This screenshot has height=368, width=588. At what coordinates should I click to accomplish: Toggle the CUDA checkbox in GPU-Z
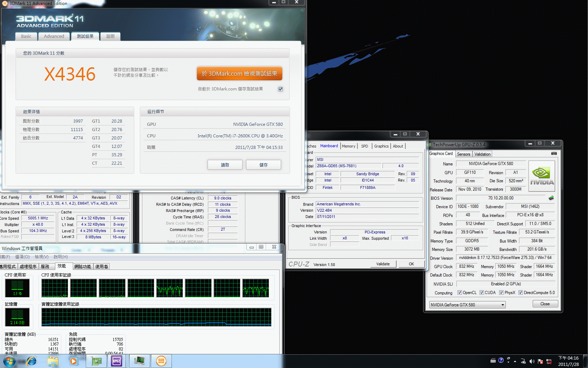pos(482,293)
